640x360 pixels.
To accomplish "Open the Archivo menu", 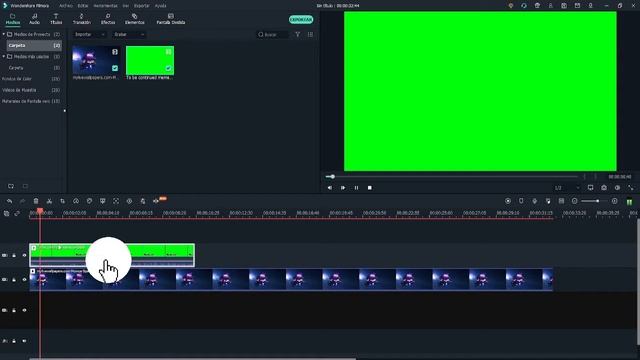I will point(66,6).
